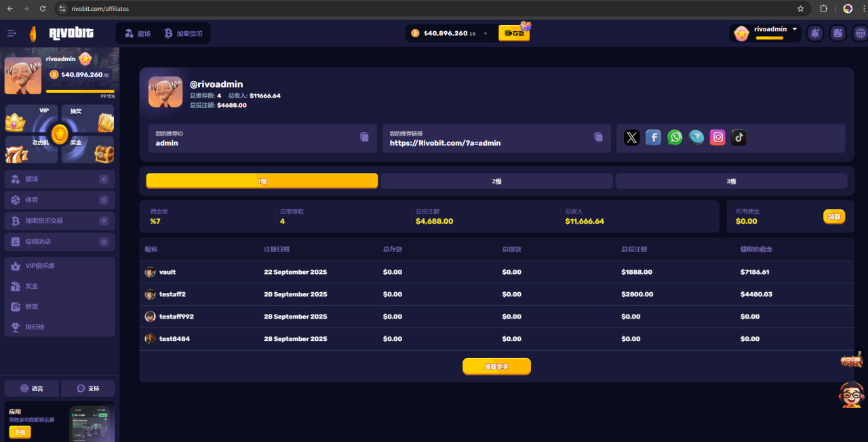Share referral link on Instagram
The image size is (868, 442).
pos(717,138)
